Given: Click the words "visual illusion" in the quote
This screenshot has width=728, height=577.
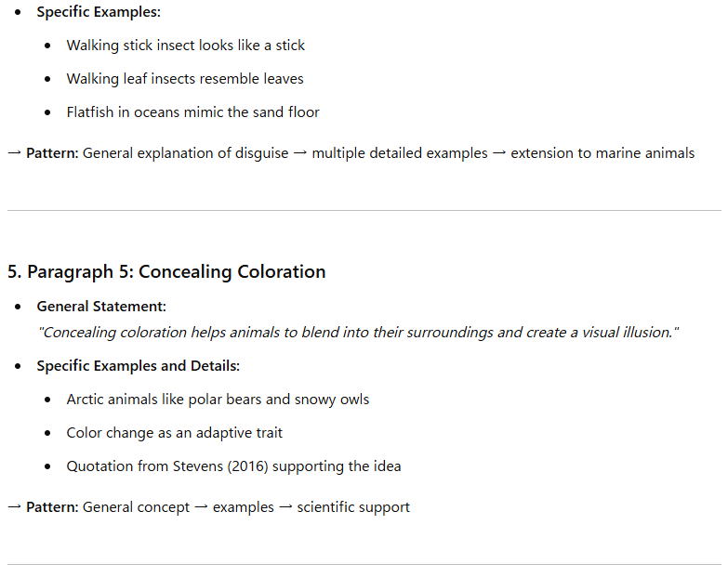Looking at the screenshot, I should point(623,333).
